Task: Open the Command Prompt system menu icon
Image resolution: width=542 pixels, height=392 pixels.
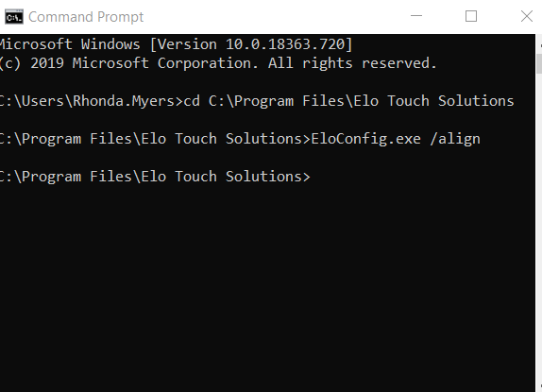Action: click(14, 17)
